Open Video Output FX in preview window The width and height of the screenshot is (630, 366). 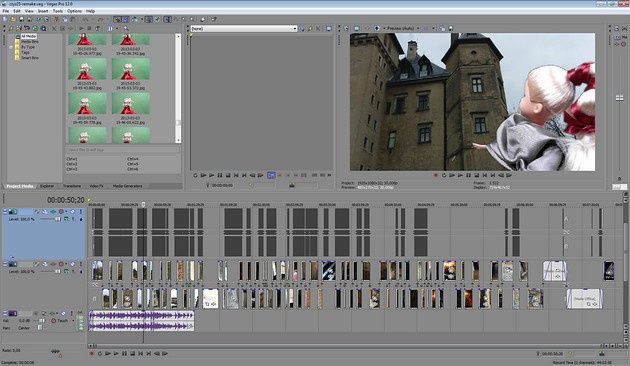coord(367,29)
